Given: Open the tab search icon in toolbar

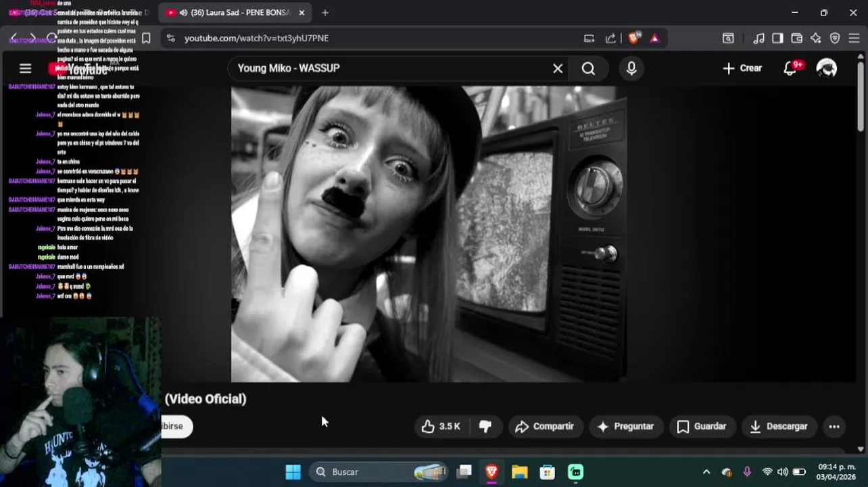Looking at the screenshot, I should [x=728, y=38].
